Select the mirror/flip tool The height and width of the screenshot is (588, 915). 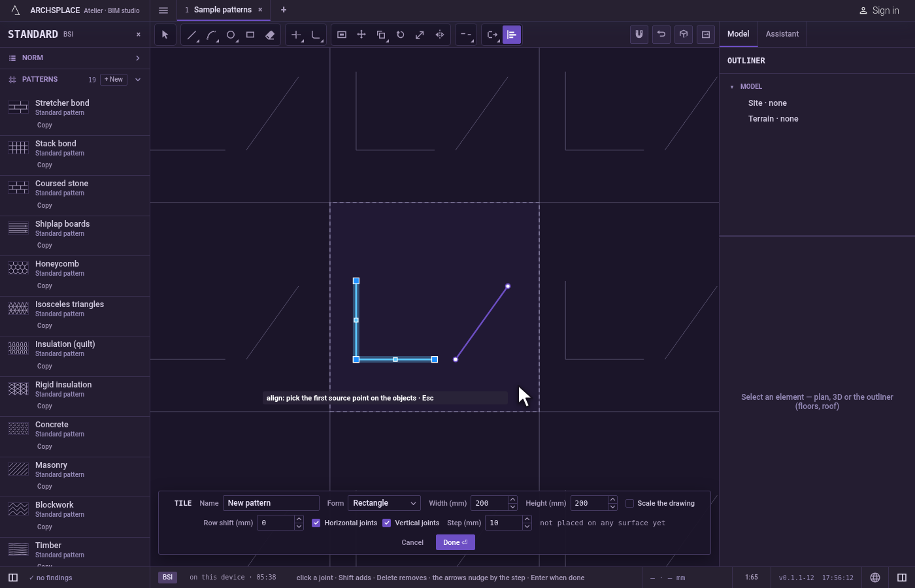coord(440,35)
